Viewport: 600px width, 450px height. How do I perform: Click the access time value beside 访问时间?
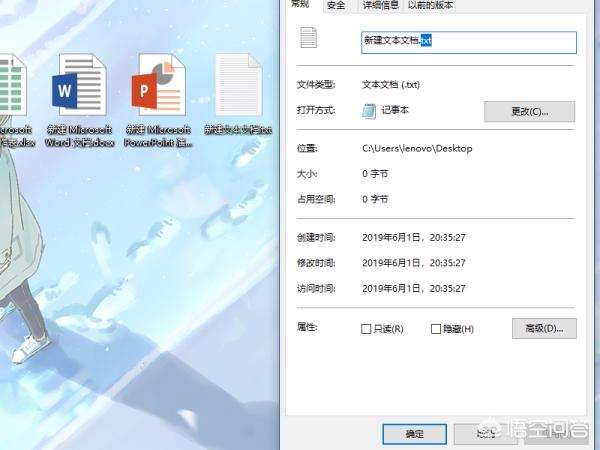414,289
